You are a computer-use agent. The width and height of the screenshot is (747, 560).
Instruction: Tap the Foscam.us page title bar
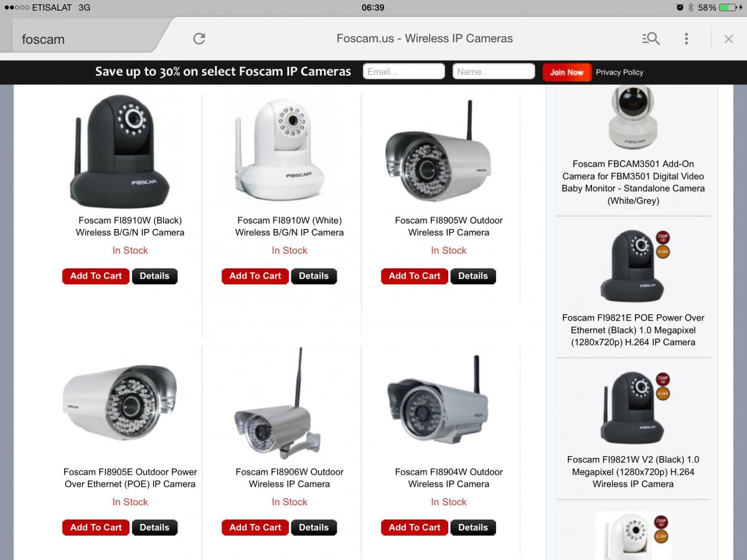click(425, 39)
